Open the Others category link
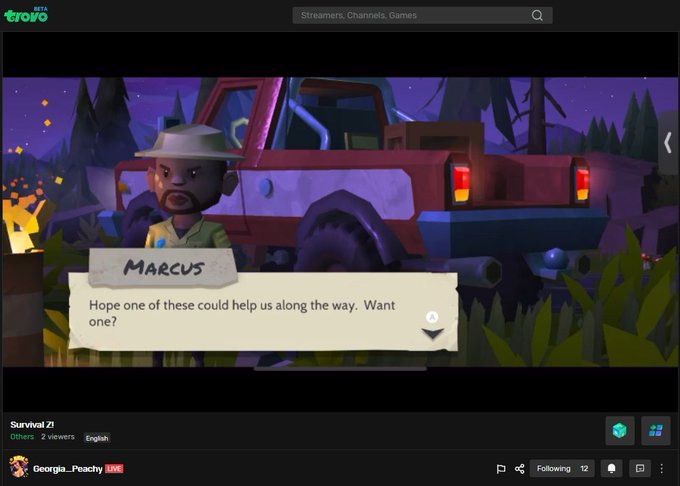The image size is (680, 486). (22, 437)
